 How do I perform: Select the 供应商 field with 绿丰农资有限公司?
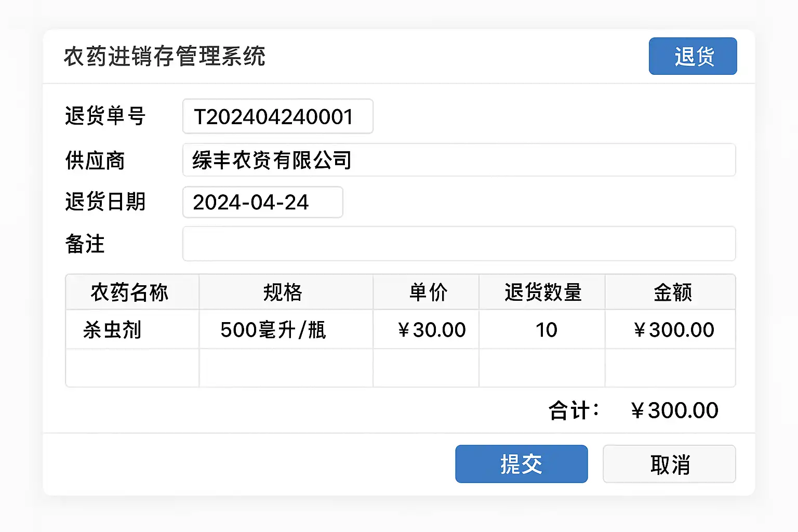click(459, 160)
